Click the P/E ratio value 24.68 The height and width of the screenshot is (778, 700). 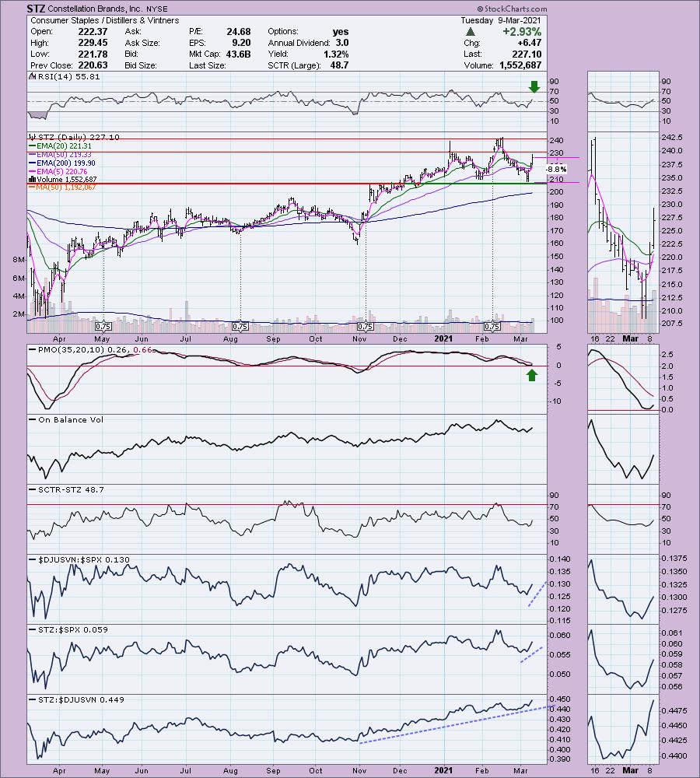point(239,32)
